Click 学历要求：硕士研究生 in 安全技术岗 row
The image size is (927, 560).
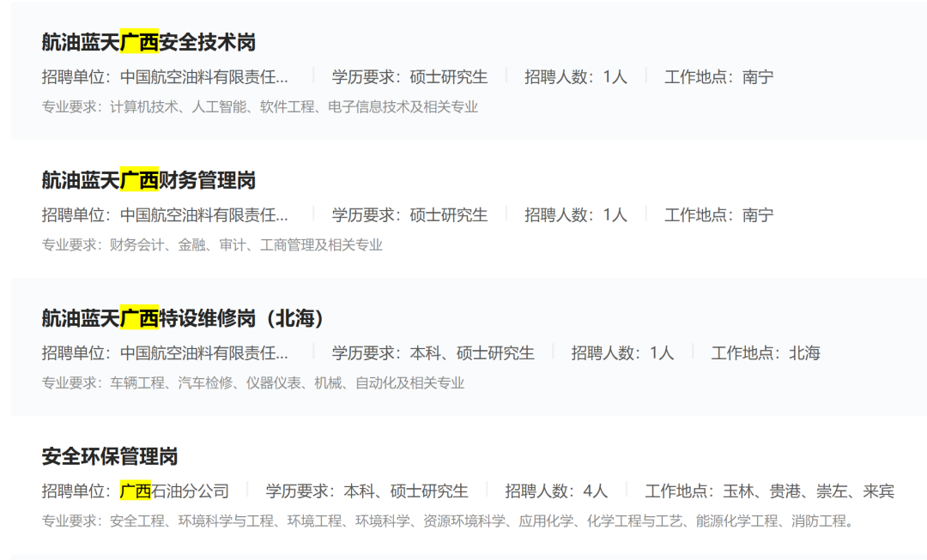coord(409,77)
